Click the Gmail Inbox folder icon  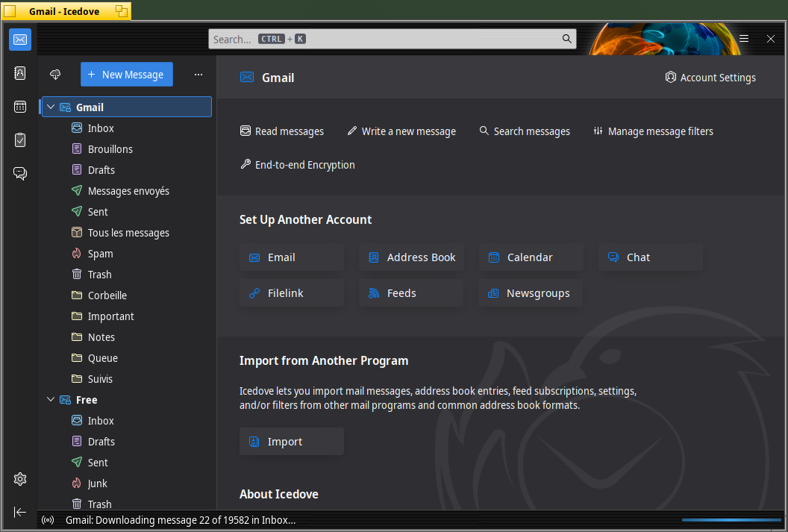pos(77,128)
